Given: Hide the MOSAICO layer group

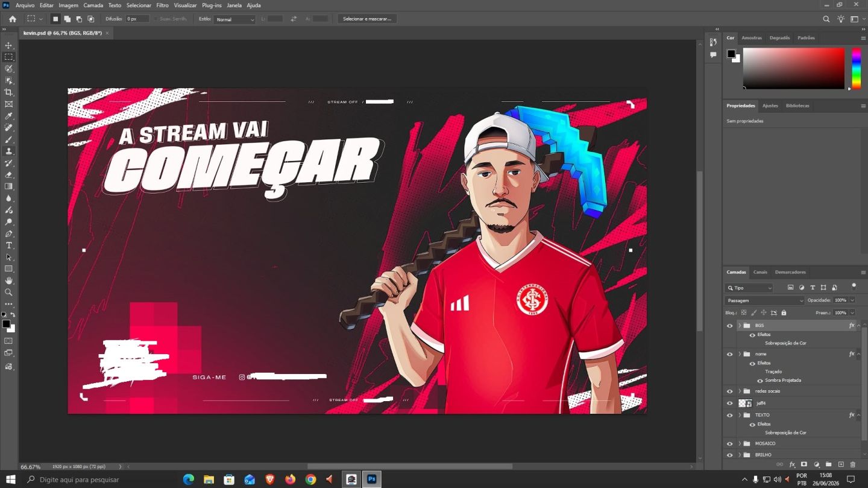Looking at the screenshot, I should (729, 443).
